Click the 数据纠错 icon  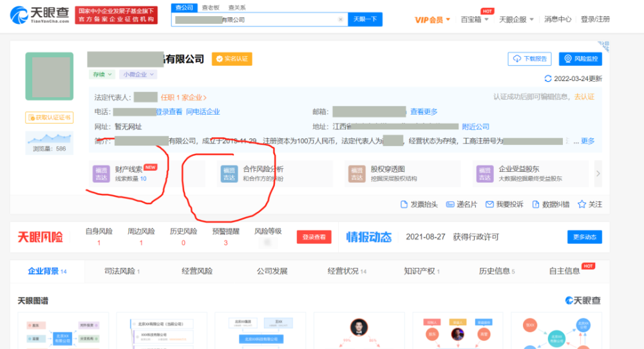(x=536, y=205)
